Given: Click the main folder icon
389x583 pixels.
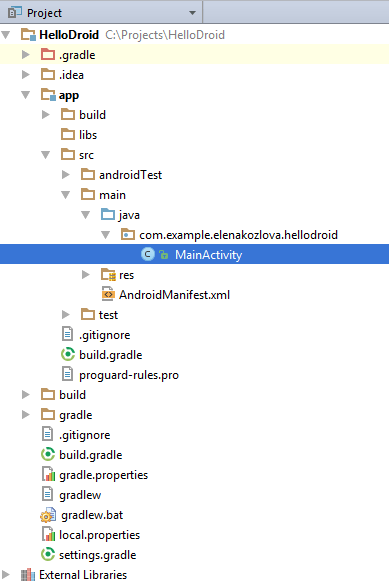Looking at the screenshot, I should click(88, 194).
